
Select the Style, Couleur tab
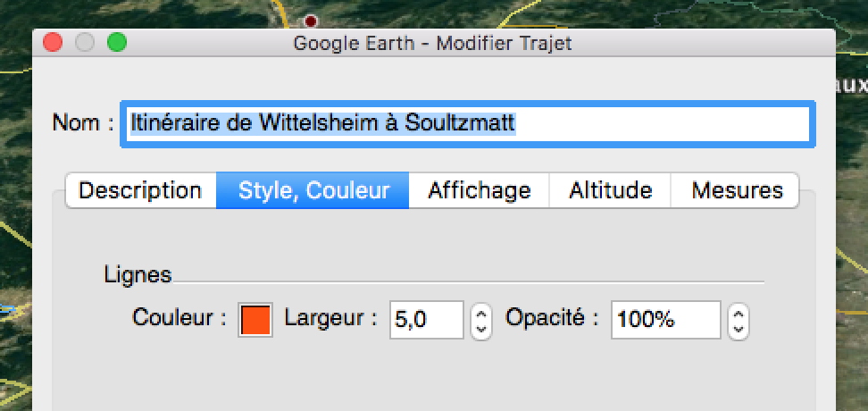click(313, 190)
